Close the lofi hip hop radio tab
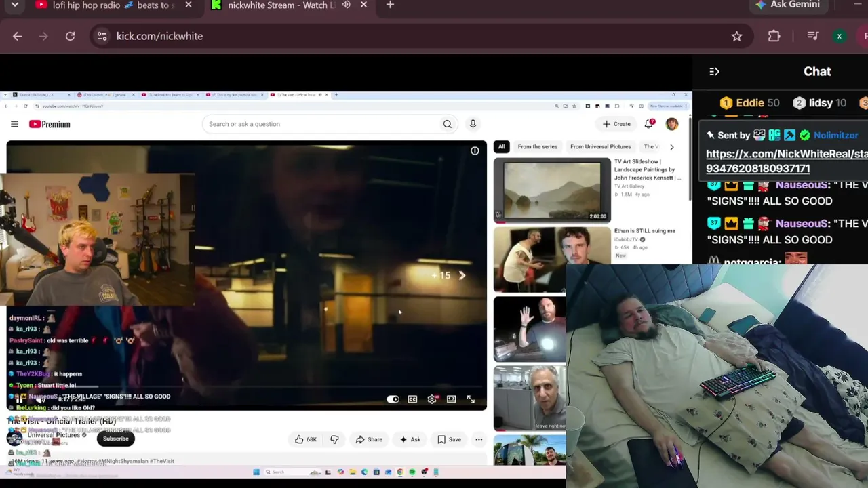Screen dimensions: 868x488 pos(189,5)
